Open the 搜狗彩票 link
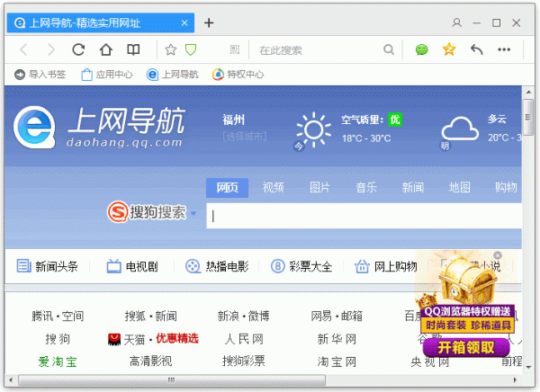This screenshot has height=392, width=540. pos(244,361)
